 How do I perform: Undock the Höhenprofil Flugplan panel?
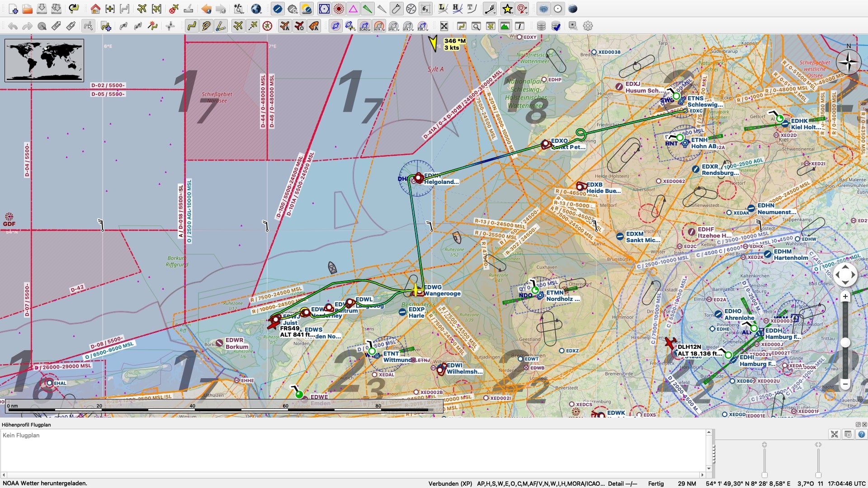pos(858,424)
